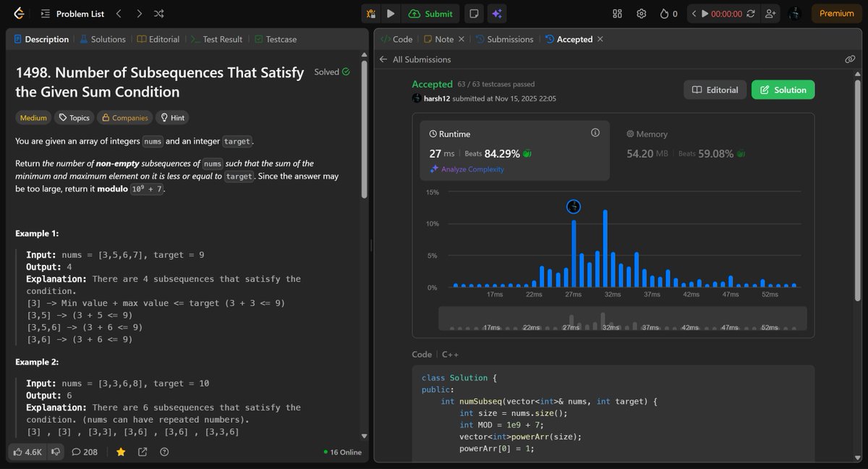Expand the Topics tag

click(x=74, y=117)
